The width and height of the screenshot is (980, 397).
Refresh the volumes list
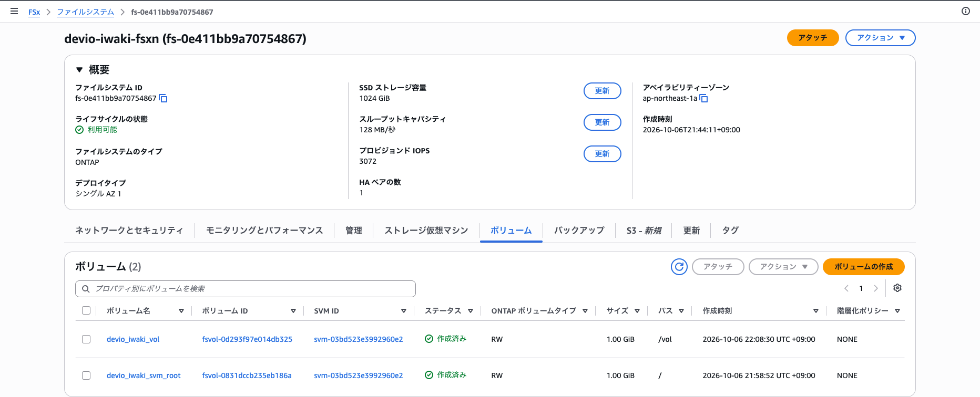[679, 267]
